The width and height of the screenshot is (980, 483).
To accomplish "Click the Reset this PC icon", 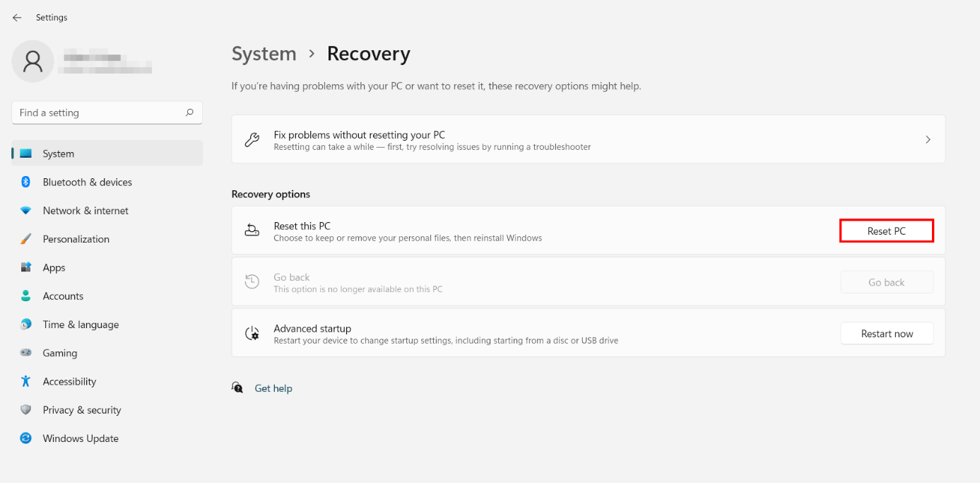I will pos(252,231).
